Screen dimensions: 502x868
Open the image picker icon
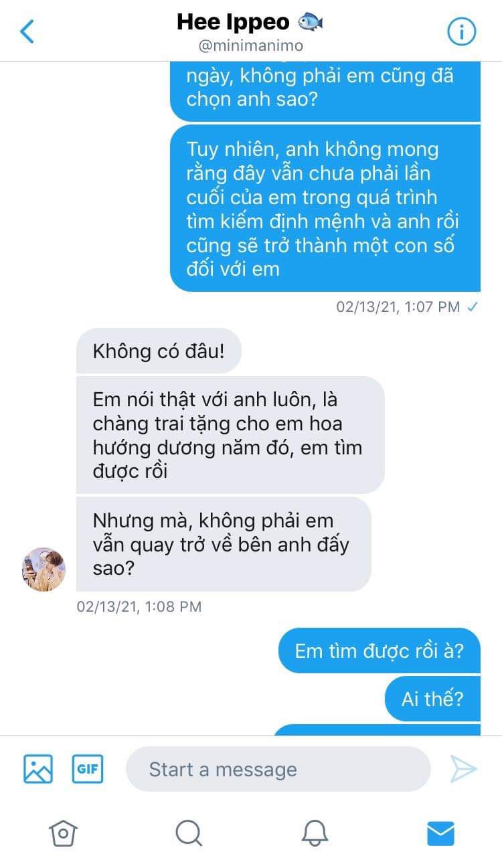pyautogui.click(x=38, y=769)
